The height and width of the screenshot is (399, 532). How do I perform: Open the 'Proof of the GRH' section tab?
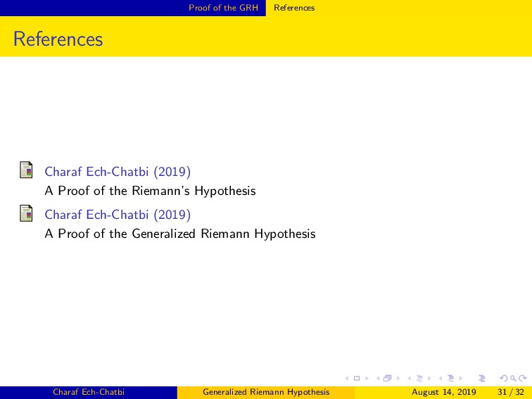(x=223, y=8)
